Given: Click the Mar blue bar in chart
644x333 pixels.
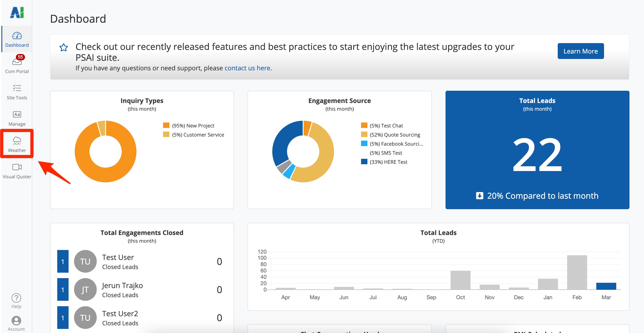Looking at the screenshot, I should pos(606,286).
